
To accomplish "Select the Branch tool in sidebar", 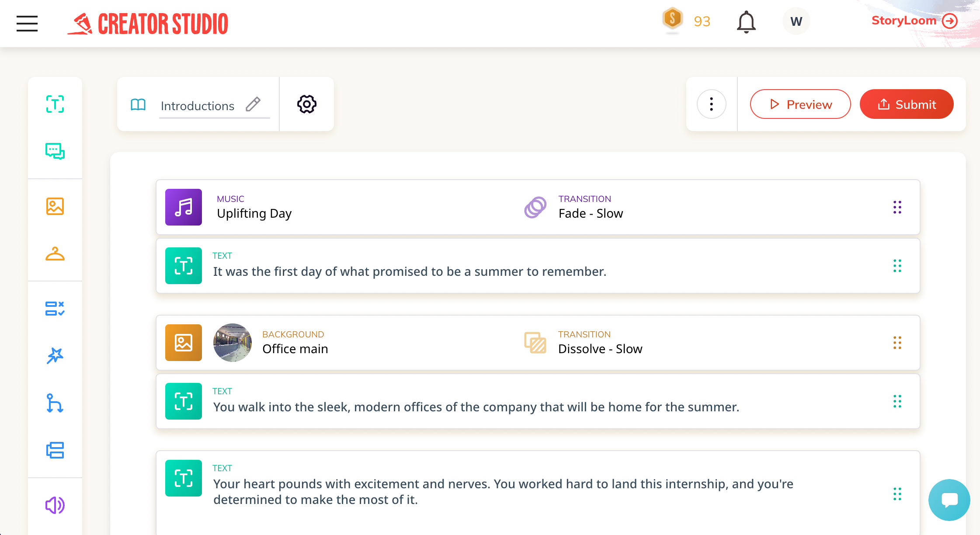I will click(x=55, y=403).
